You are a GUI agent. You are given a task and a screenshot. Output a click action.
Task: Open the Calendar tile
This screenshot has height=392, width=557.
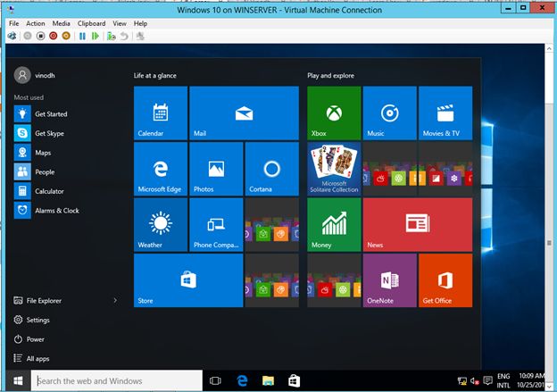(161, 113)
